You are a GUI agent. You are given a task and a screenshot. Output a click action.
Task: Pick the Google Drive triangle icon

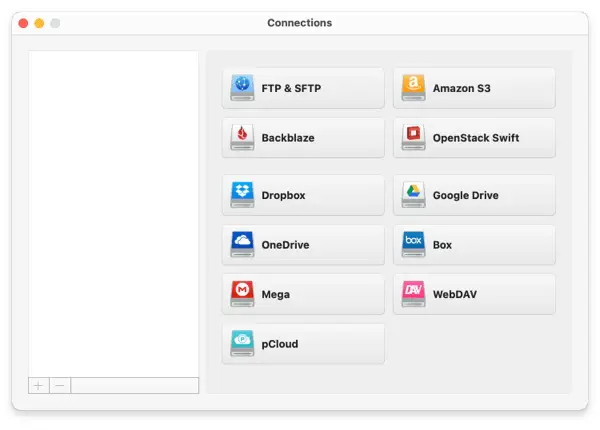pyautogui.click(x=413, y=195)
